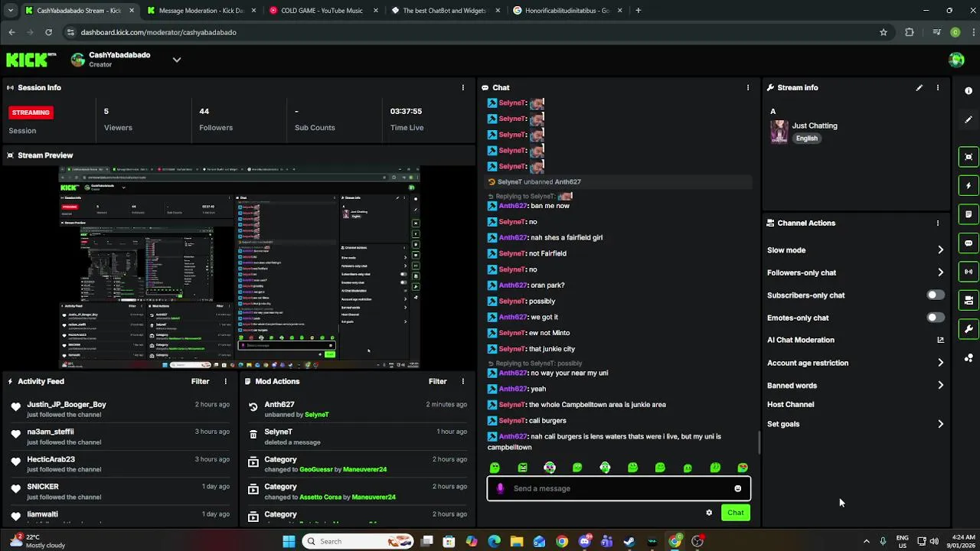Click the English language tag
Screen dimensions: 980x551
[807, 139]
